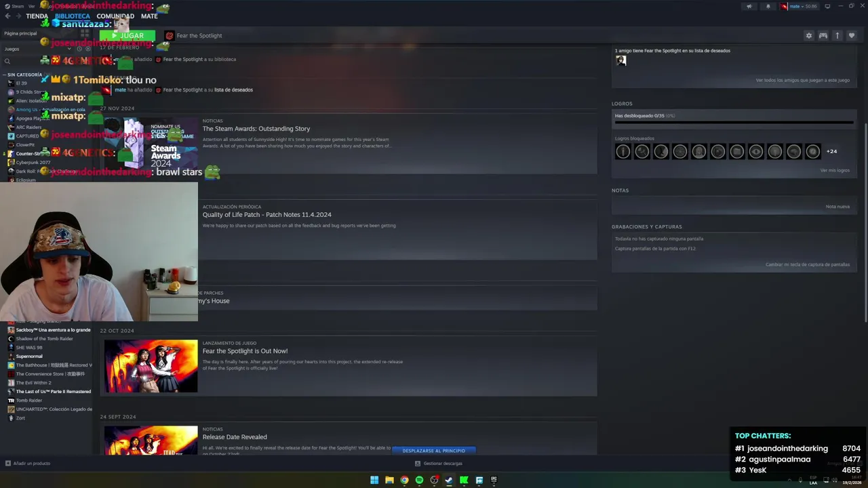Go back with the navigation arrow

click(x=7, y=16)
